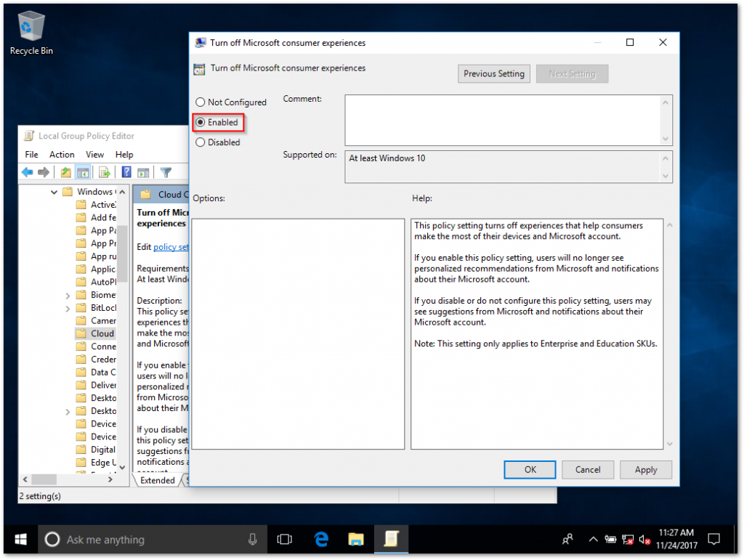The width and height of the screenshot is (744, 560).
Task: Click the forward arrow toolbar icon
Action: [x=44, y=173]
